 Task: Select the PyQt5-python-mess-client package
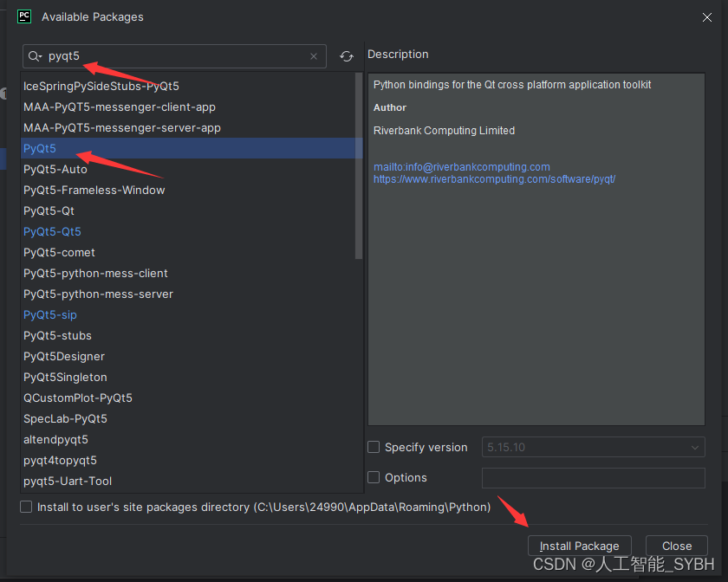[x=192, y=273]
